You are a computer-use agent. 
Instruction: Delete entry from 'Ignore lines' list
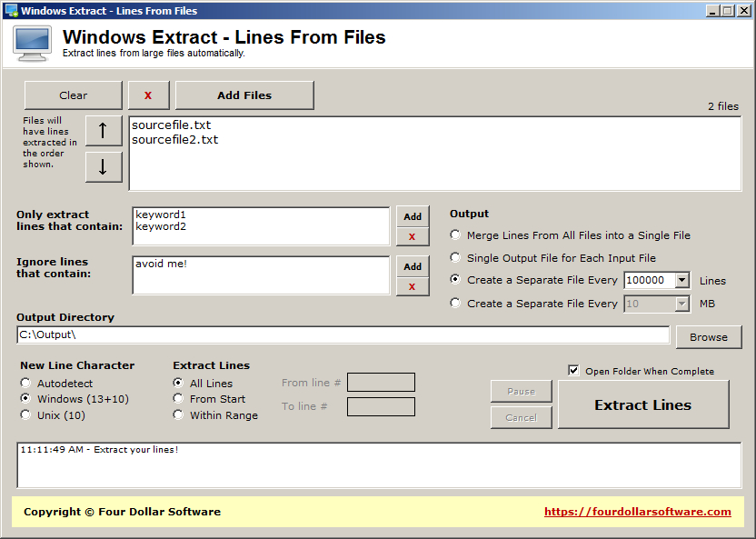coord(413,286)
